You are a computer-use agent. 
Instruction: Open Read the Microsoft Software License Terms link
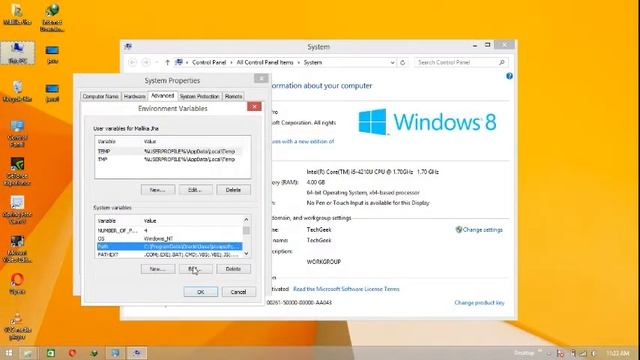click(346, 289)
